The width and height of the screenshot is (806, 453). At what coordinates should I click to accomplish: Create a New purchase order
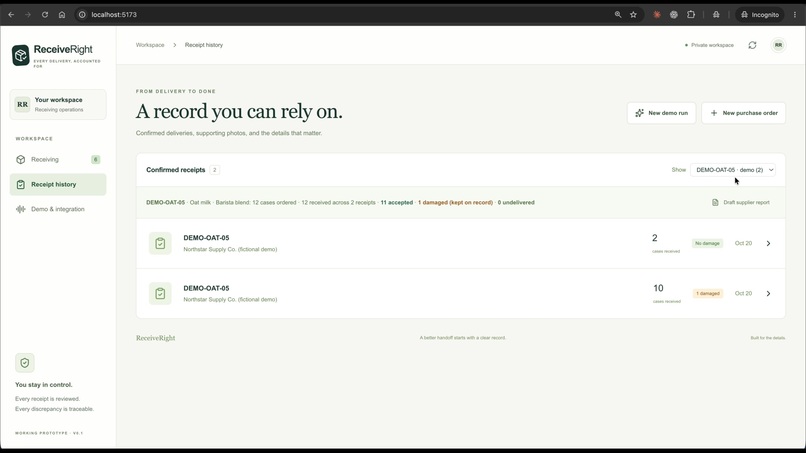(x=743, y=113)
